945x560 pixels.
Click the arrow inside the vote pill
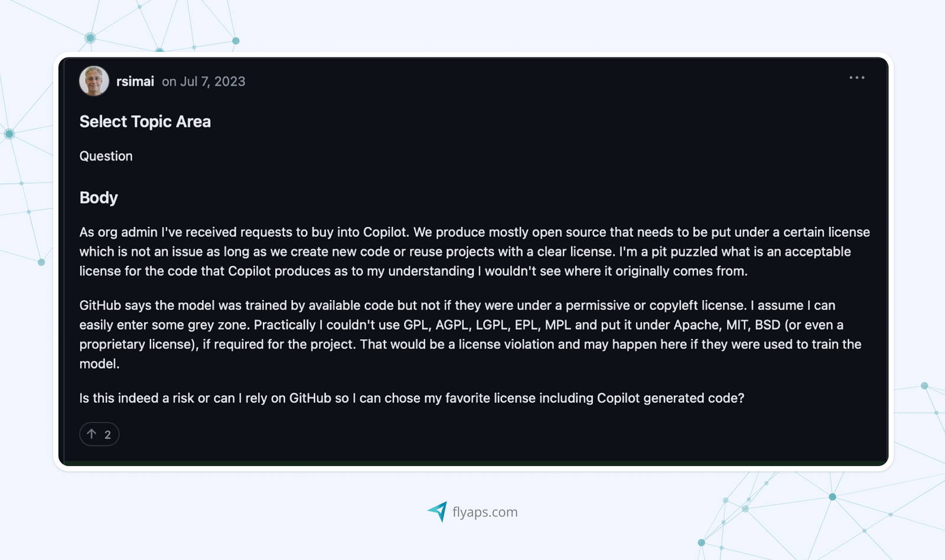(92, 434)
